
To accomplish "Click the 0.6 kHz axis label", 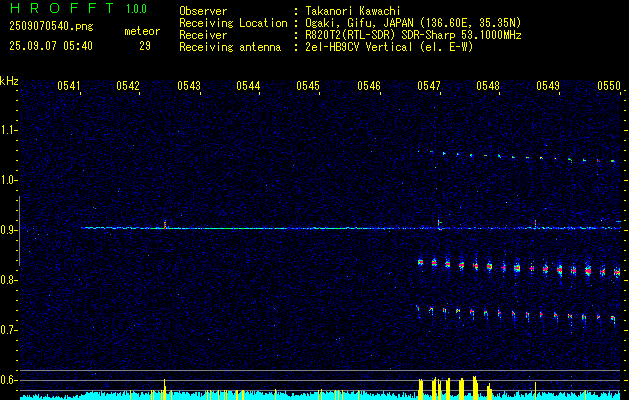I will coord(8,380).
